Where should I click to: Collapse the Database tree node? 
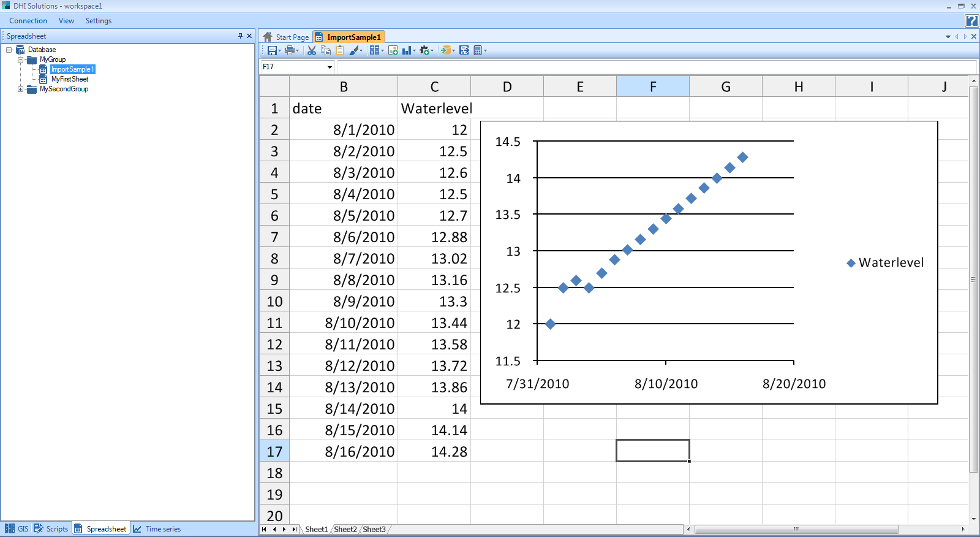(x=9, y=50)
